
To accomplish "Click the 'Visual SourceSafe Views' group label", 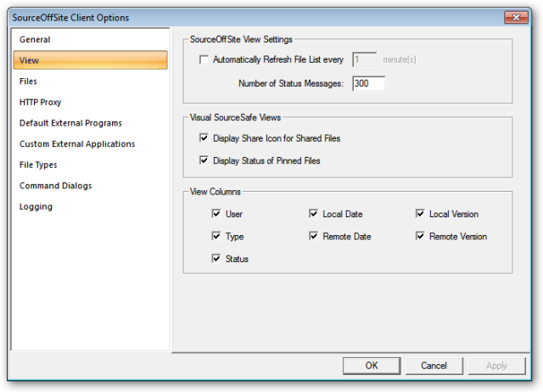I will 235,117.
